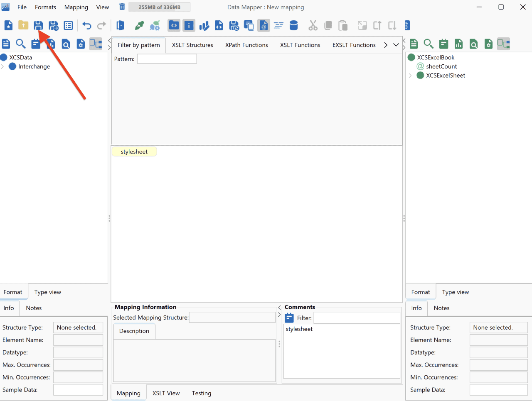Search the source format with blue magnifier
532x401 pixels.
(x=21, y=44)
